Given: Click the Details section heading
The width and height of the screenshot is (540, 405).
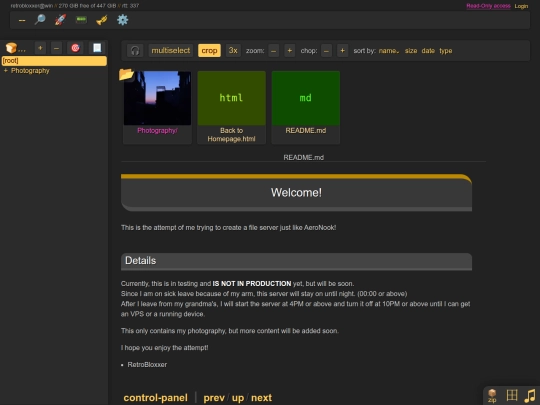Looking at the screenshot, I should (141, 261).
